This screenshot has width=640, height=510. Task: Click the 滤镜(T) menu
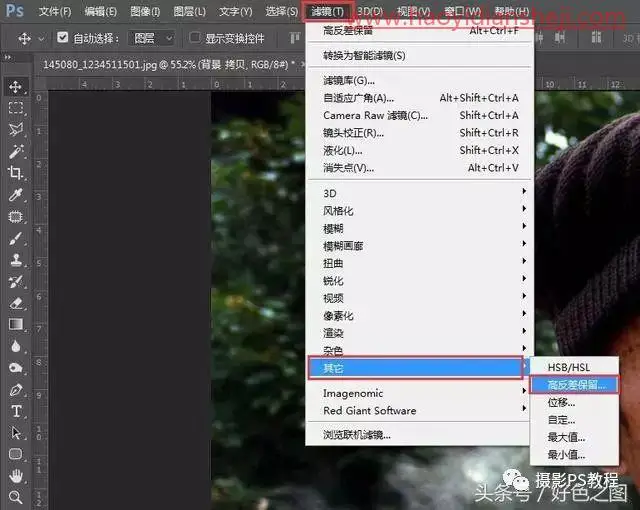pyautogui.click(x=327, y=12)
